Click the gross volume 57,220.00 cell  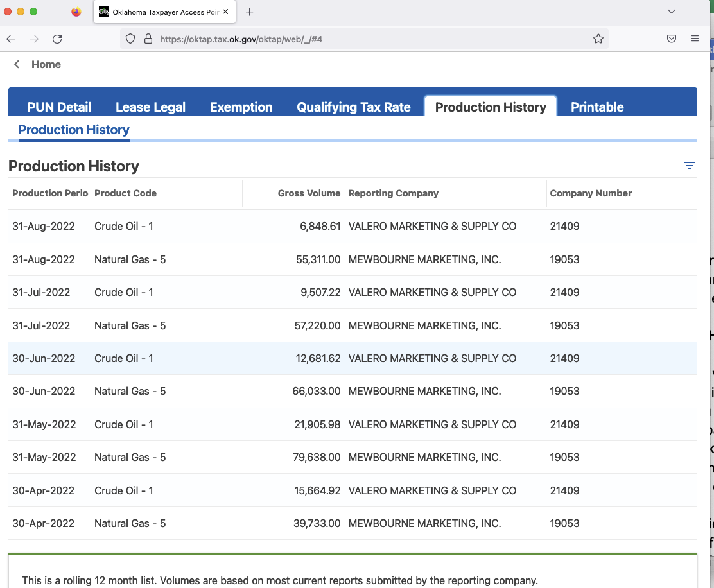pyautogui.click(x=317, y=325)
